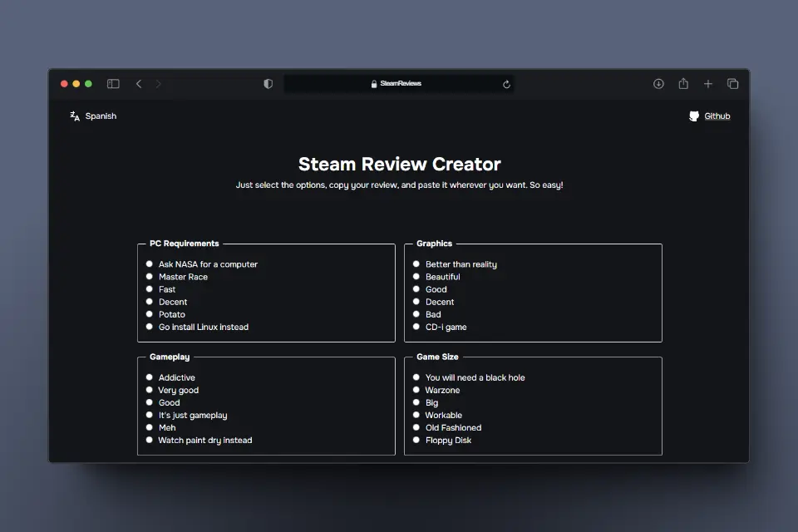798x532 pixels.
Task: Choose Fast under PC Requirements
Action: tap(149, 289)
